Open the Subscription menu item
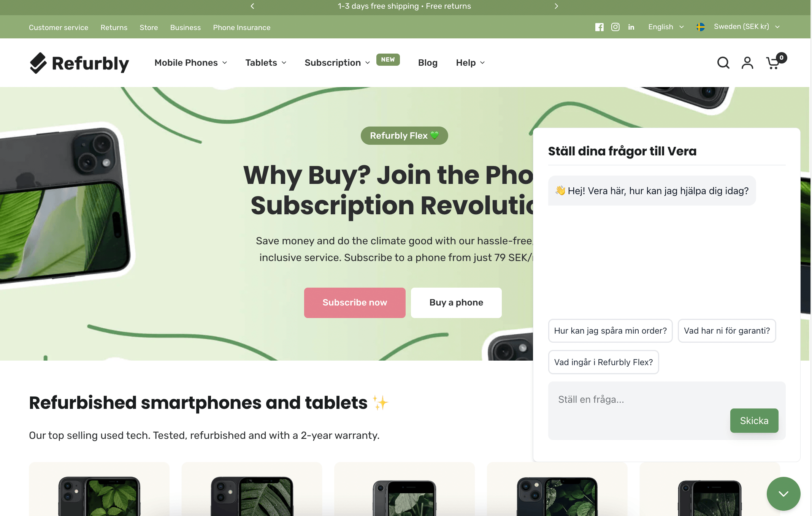 click(338, 63)
